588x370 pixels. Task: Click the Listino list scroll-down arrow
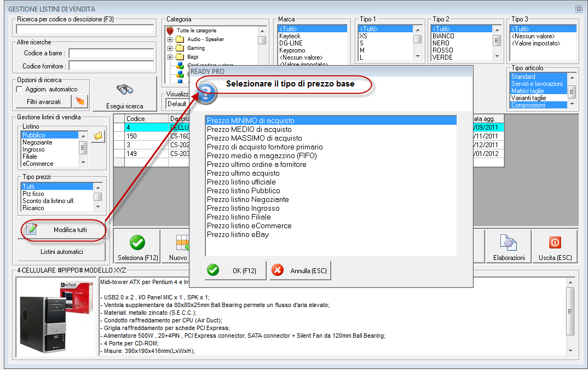coord(84,163)
